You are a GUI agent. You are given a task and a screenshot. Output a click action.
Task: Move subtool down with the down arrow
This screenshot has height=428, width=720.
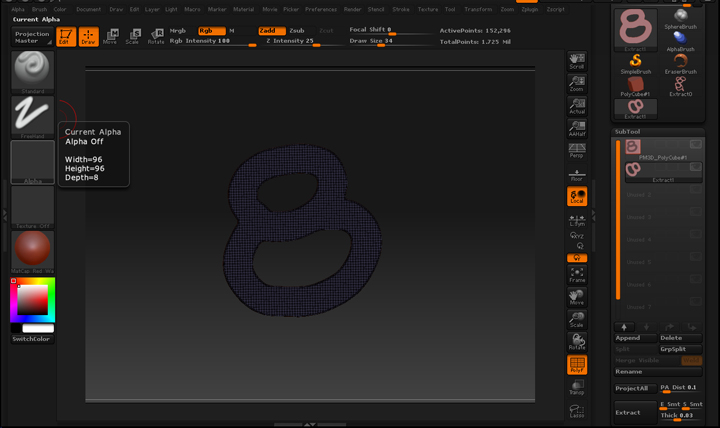(x=647, y=327)
